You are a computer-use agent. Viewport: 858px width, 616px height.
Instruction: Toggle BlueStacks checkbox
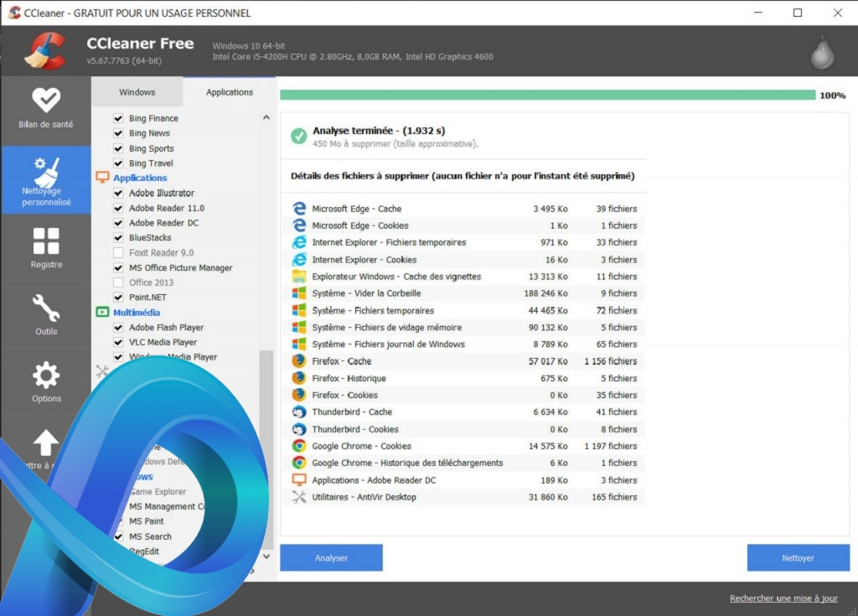[x=118, y=238]
